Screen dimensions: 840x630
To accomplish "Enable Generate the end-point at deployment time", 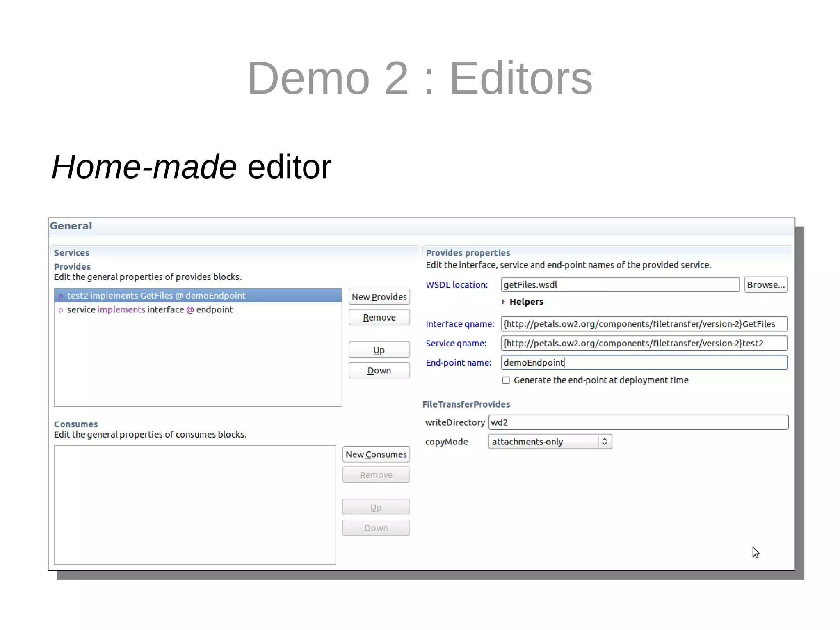I will tap(506, 380).
